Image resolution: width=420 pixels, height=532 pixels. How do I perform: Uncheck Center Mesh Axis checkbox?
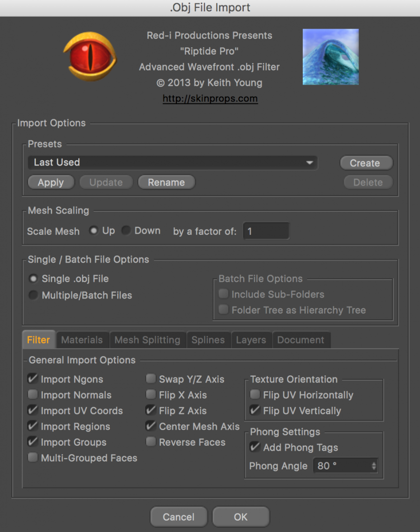pos(151,426)
